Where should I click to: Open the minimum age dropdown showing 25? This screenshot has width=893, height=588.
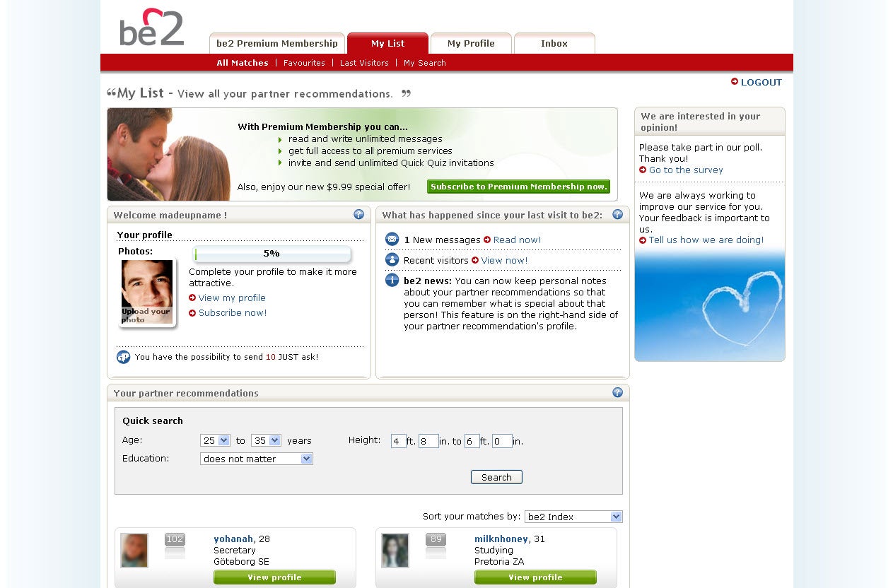tap(216, 440)
